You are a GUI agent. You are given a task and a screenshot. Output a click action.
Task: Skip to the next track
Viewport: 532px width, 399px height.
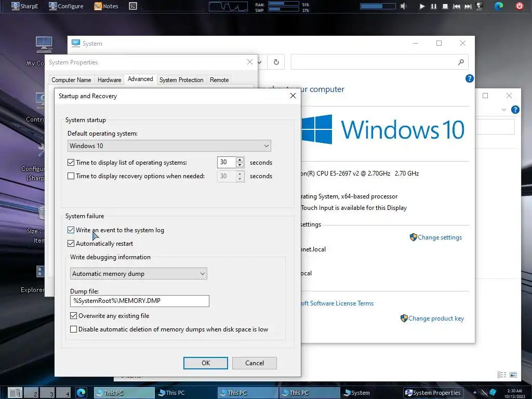click(x=468, y=6)
